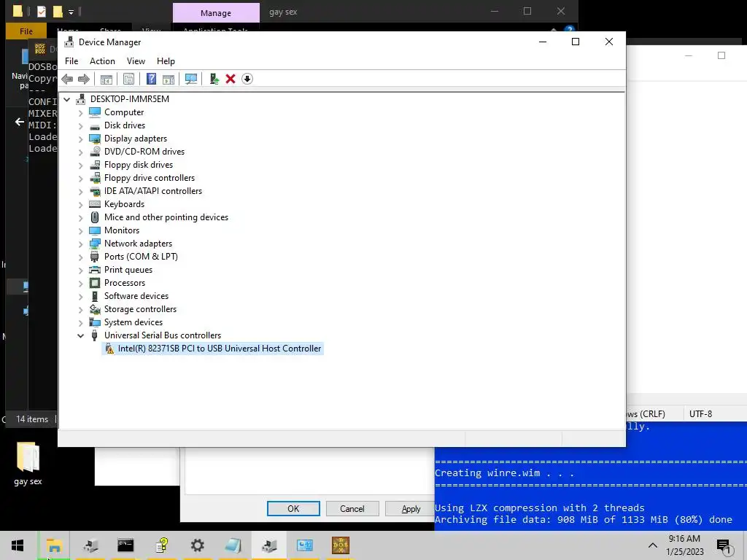Screen dimensions: 747x560
Task: Click the Back arrow in Device Manager toolbar
Action: pos(67,79)
